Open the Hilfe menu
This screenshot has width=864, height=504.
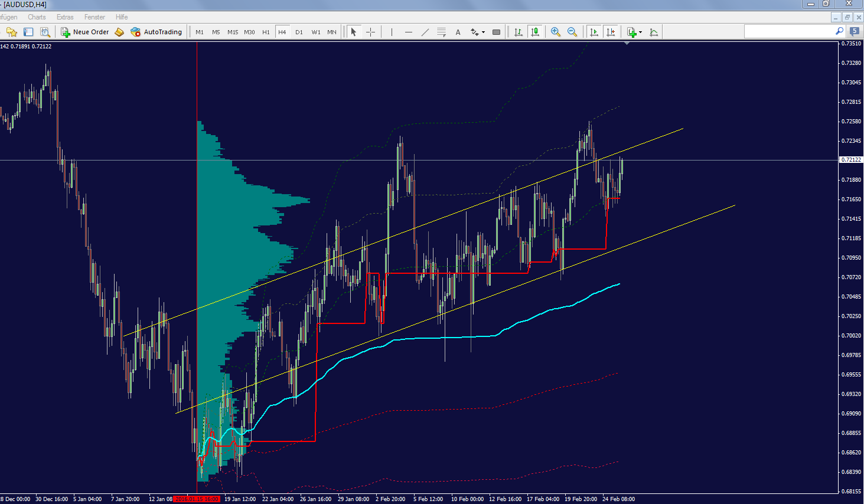[x=122, y=17]
